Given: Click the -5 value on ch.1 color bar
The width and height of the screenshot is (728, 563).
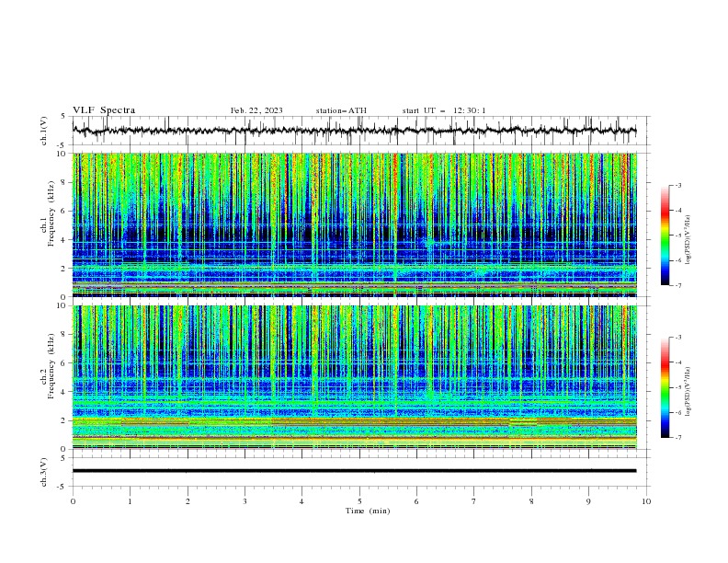Looking at the screenshot, I should [677, 236].
